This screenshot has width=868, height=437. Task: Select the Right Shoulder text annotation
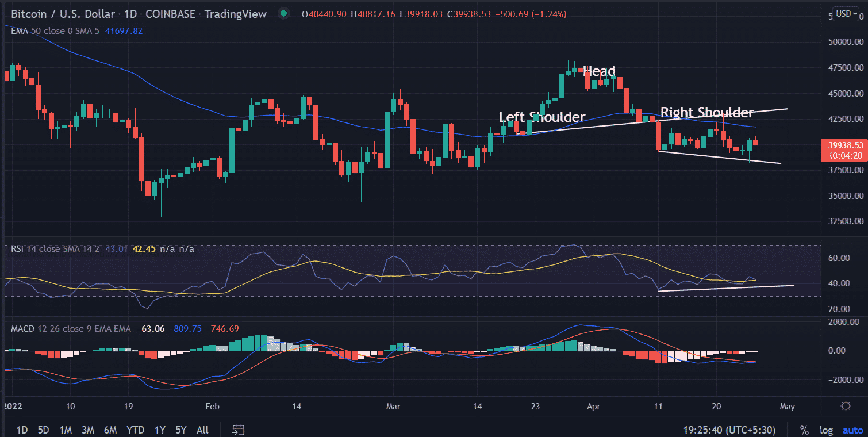coord(706,112)
